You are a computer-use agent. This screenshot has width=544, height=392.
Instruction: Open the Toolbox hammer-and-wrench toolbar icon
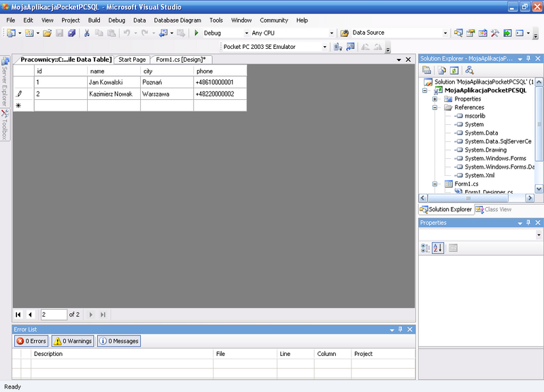tap(495, 33)
